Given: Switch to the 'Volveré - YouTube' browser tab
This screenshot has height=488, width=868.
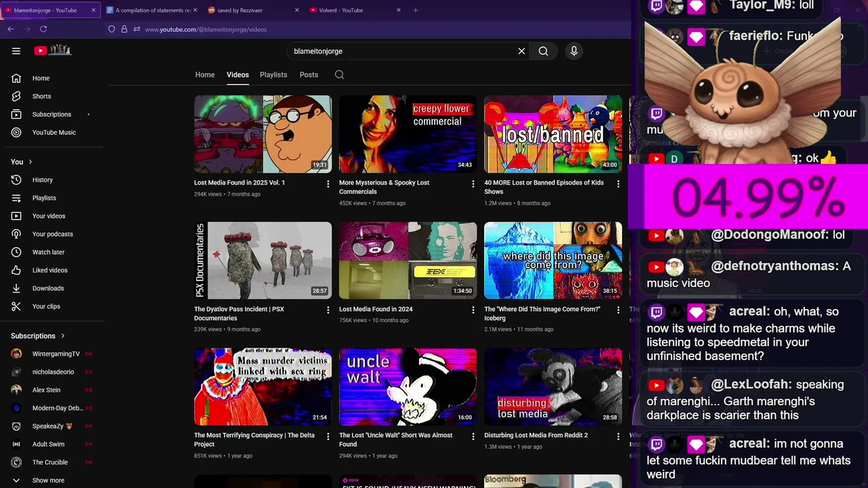Looking at the screenshot, I should (355, 10).
